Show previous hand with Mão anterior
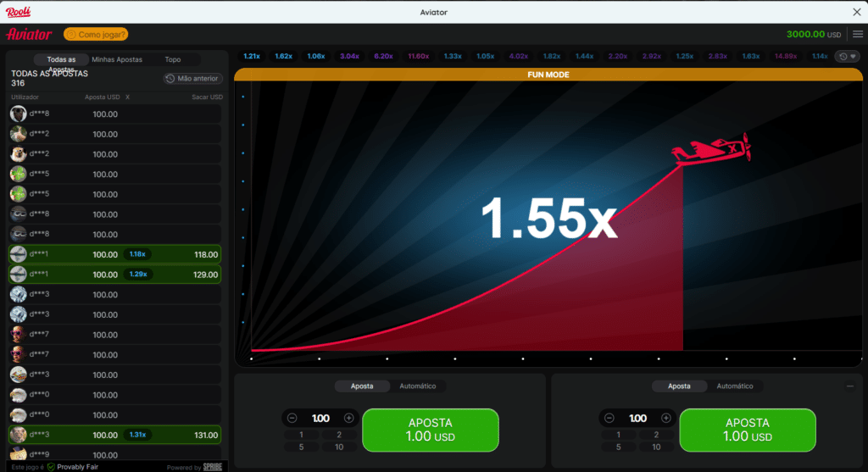The width and height of the screenshot is (868, 472). [192, 79]
